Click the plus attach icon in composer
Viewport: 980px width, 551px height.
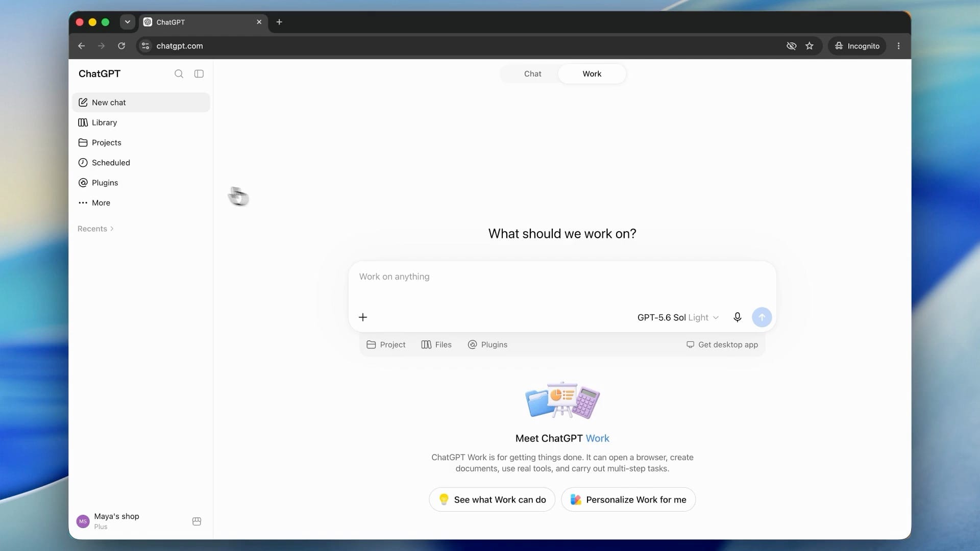363,317
